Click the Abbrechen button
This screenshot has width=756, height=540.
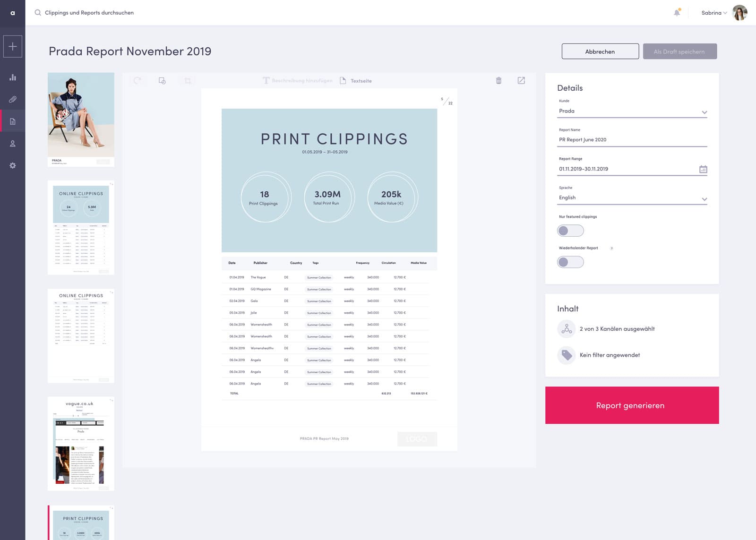600,51
